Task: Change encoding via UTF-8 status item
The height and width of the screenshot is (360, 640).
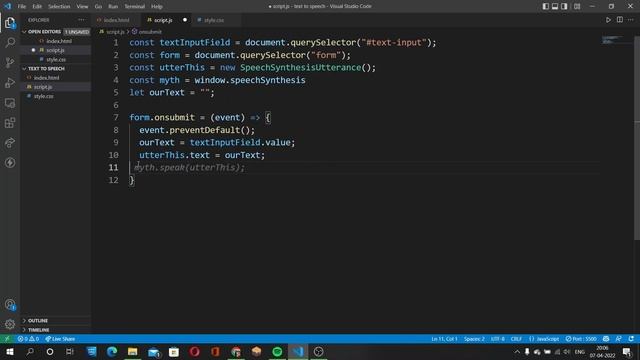Action: click(x=498, y=339)
